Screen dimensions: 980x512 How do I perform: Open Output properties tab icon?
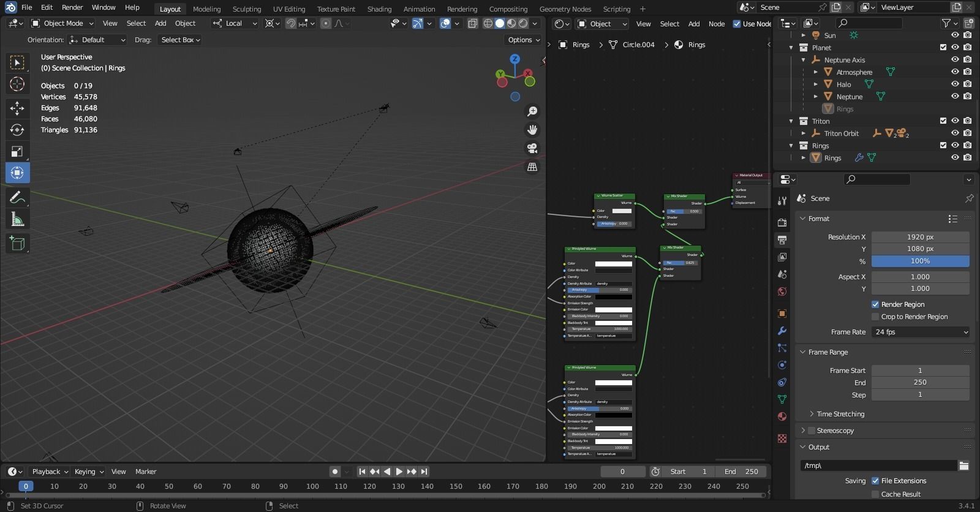(x=782, y=239)
